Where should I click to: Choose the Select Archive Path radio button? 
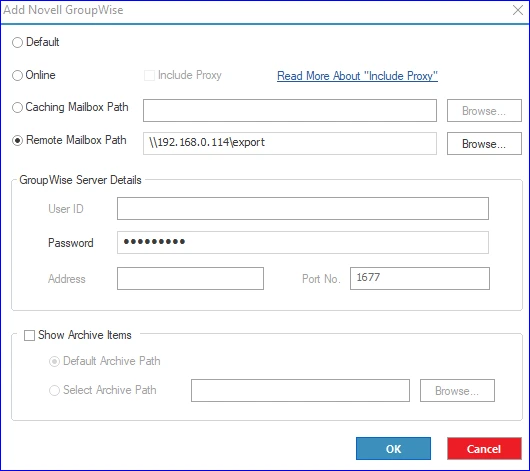(x=54, y=391)
